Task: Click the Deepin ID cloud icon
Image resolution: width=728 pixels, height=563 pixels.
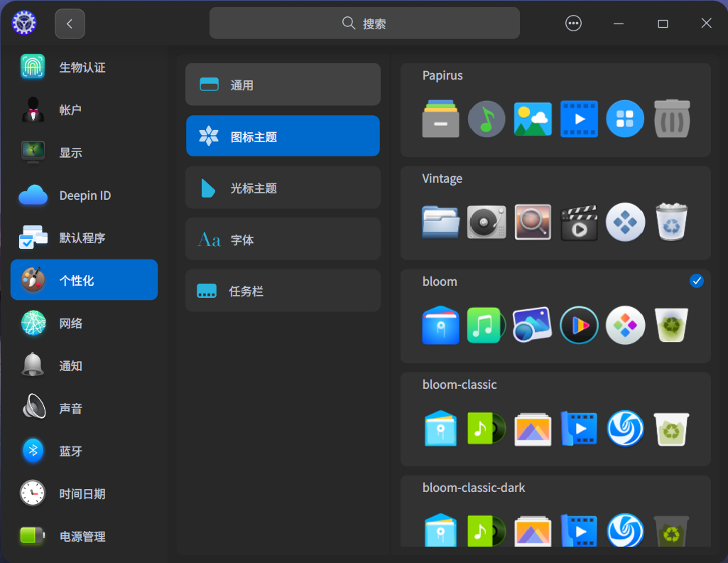Action: click(x=33, y=195)
